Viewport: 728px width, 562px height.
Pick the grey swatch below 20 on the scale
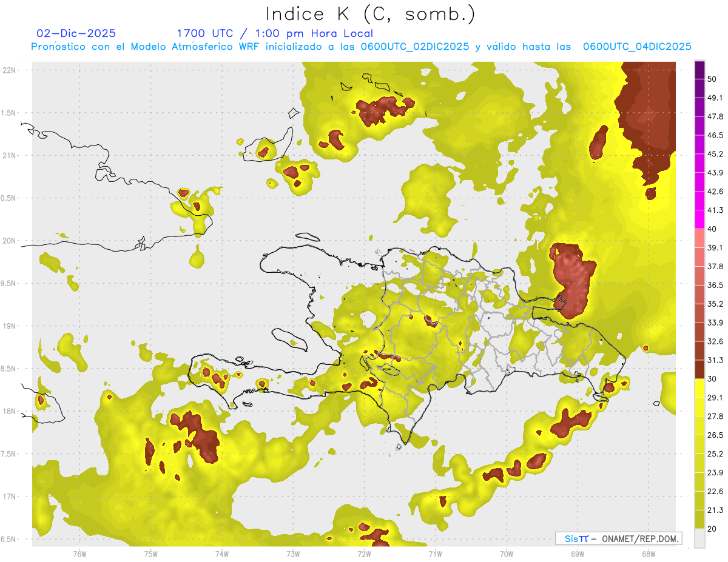(x=699, y=538)
